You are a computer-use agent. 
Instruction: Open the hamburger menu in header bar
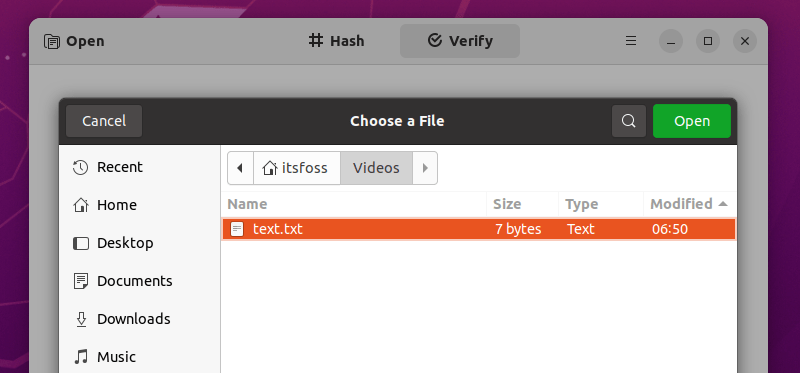pos(631,41)
